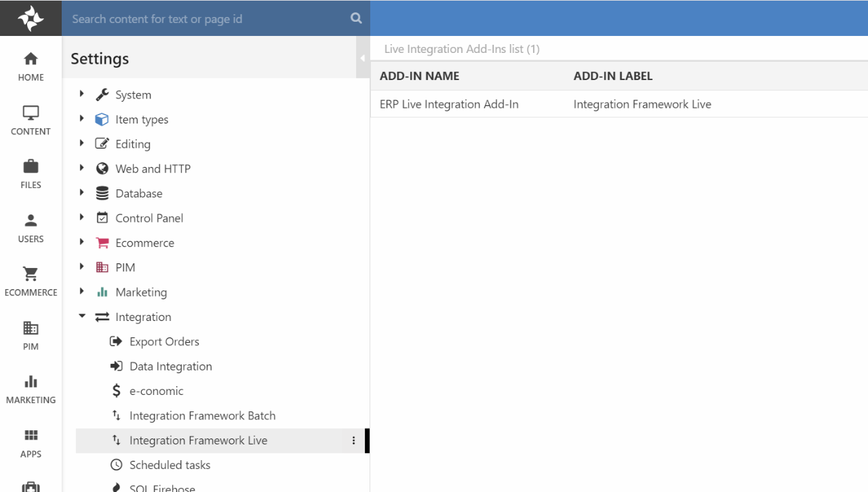Expand the System tree node
The image size is (868, 492).
click(x=82, y=94)
